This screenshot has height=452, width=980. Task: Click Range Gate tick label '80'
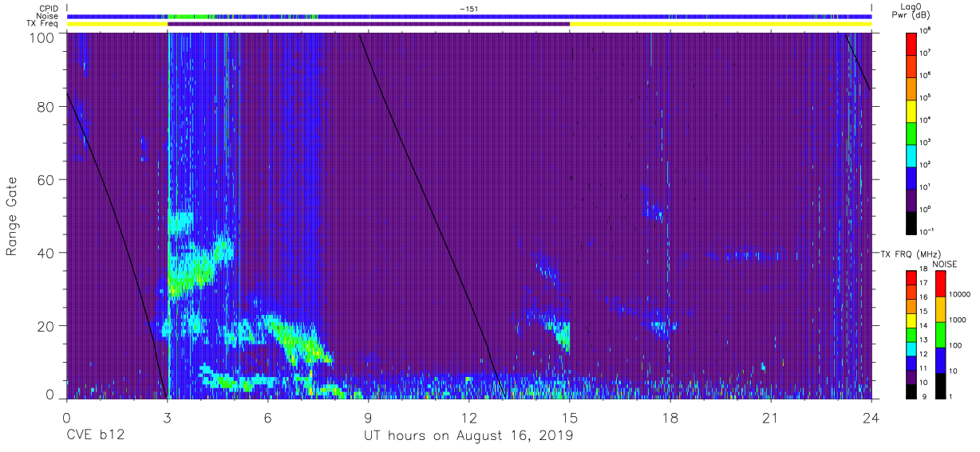pos(45,106)
